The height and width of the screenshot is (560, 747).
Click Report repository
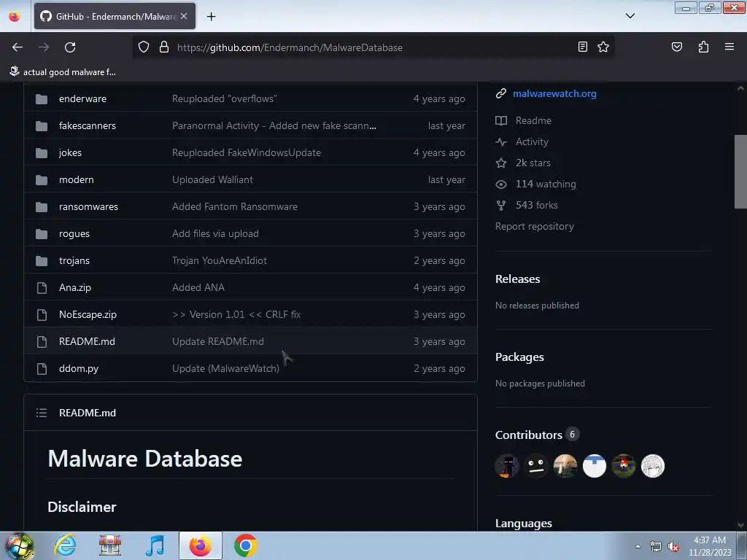(x=535, y=226)
